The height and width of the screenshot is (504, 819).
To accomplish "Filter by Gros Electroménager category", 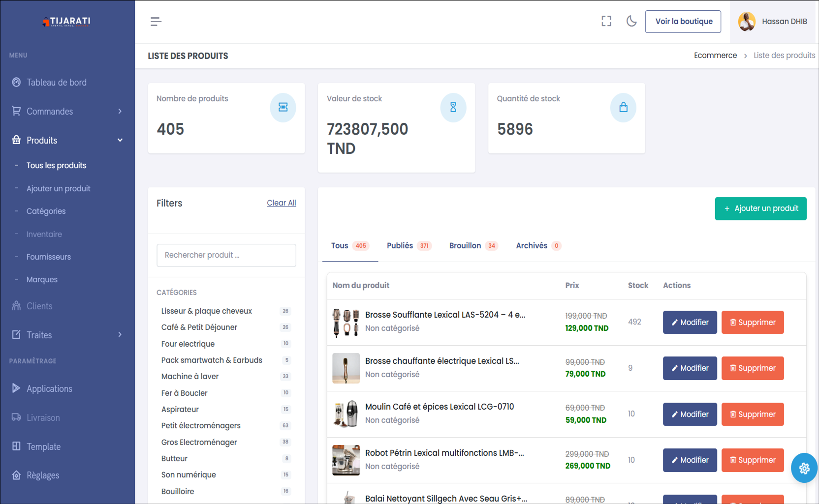I will pos(226,442).
